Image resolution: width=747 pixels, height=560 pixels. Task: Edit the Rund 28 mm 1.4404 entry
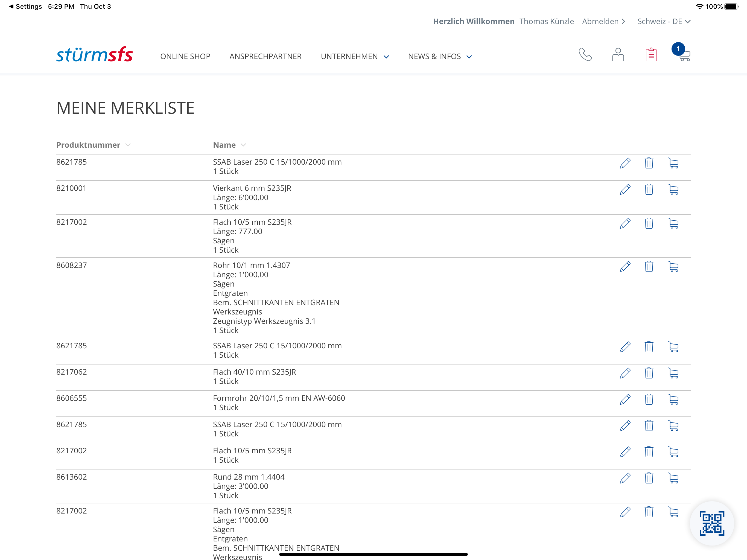pyautogui.click(x=625, y=478)
